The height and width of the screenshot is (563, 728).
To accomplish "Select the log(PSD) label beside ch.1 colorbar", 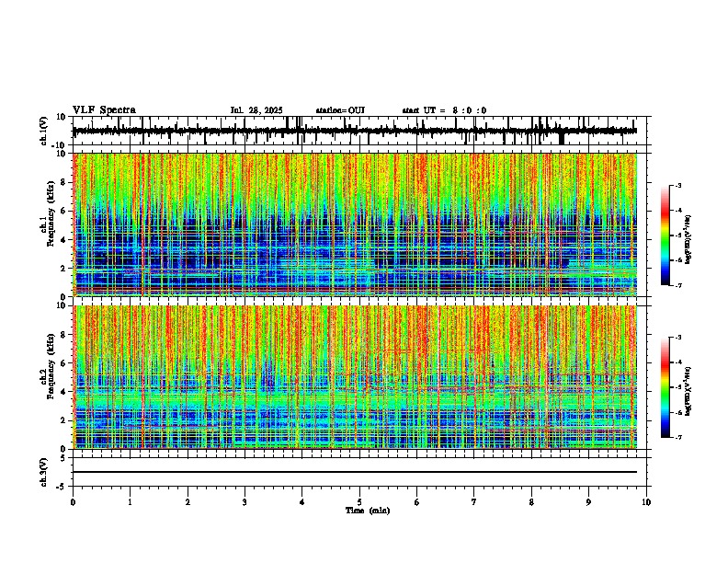I will [x=688, y=240].
